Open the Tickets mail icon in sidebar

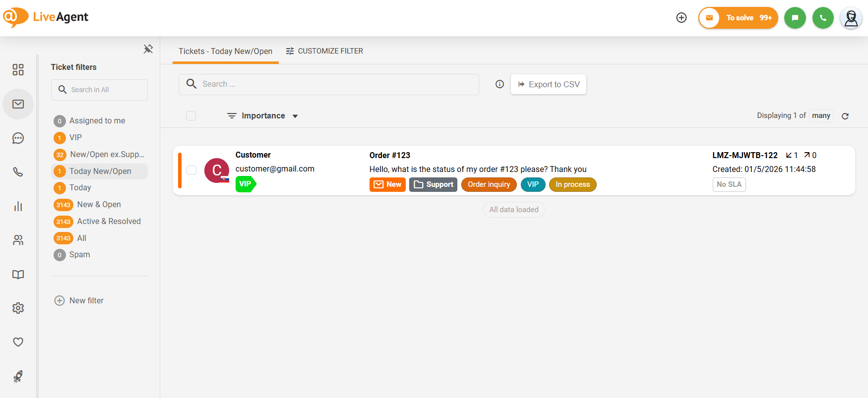[x=18, y=104]
